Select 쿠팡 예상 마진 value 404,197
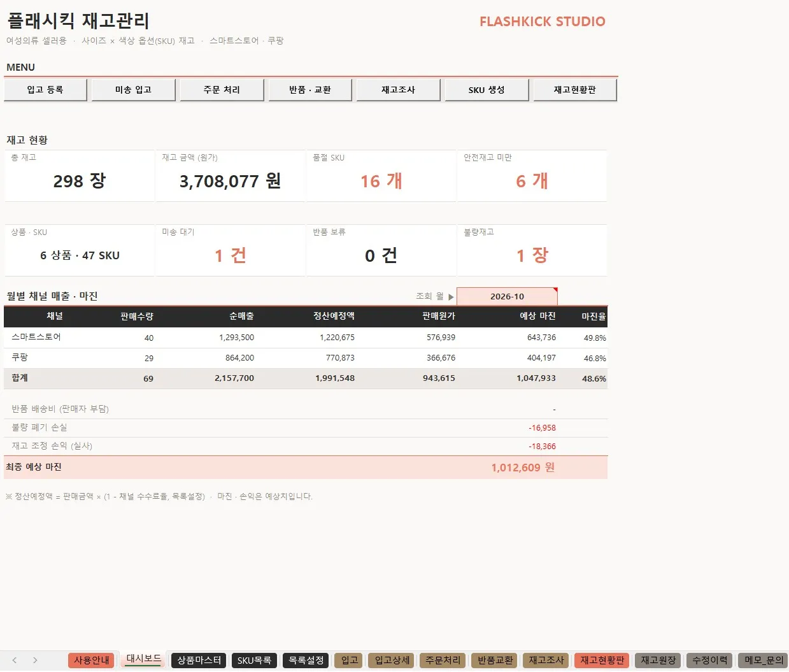This screenshot has width=789, height=672. [541, 358]
